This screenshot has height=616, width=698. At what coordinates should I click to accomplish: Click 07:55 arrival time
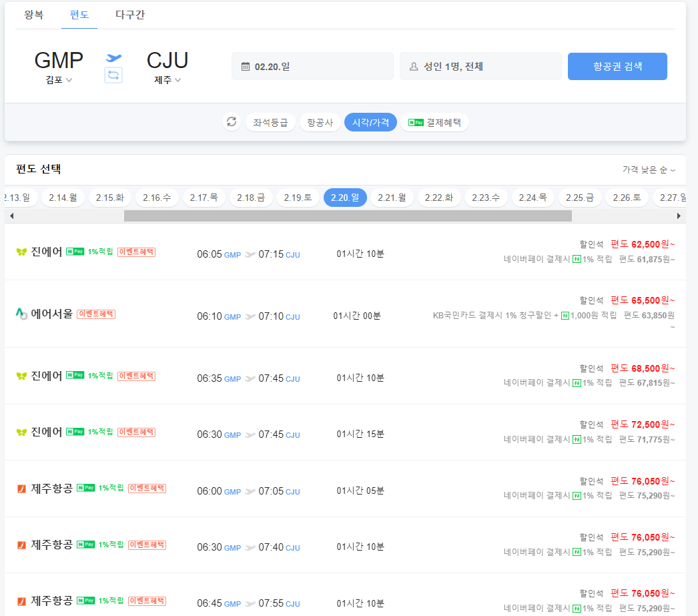pyautogui.click(x=271, y=603)
